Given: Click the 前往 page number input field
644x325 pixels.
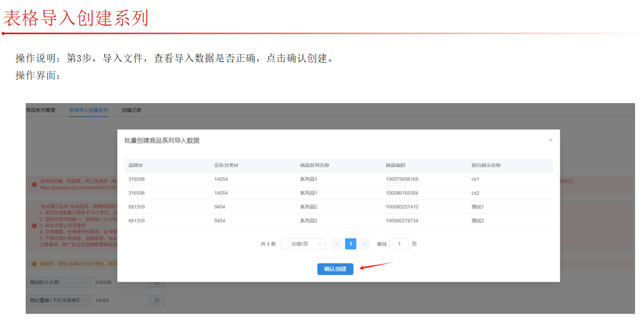Looking at the screenshot, I should pos(399,244).
